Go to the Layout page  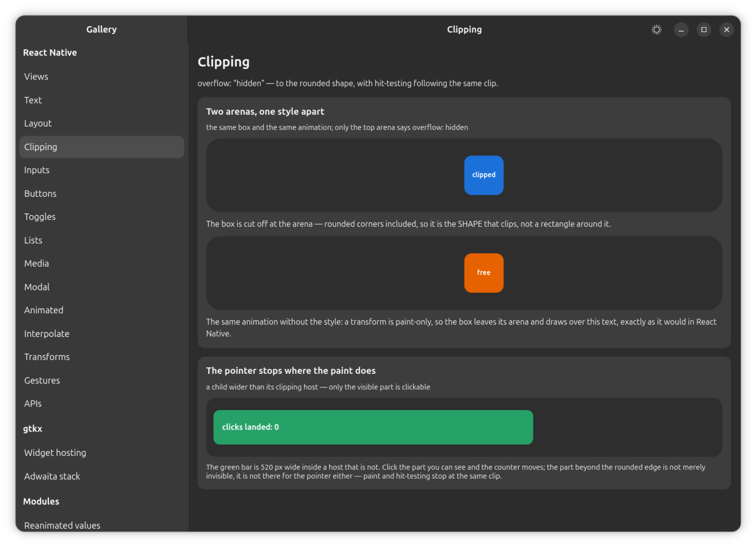tap(102, 123)
